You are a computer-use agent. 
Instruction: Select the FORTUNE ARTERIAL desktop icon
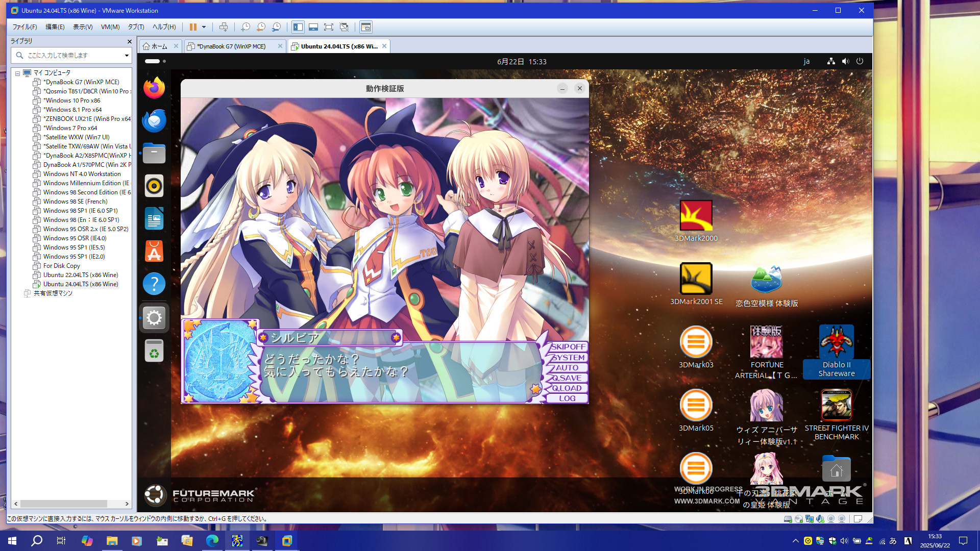pyautogui.click(x=766, y=353)
